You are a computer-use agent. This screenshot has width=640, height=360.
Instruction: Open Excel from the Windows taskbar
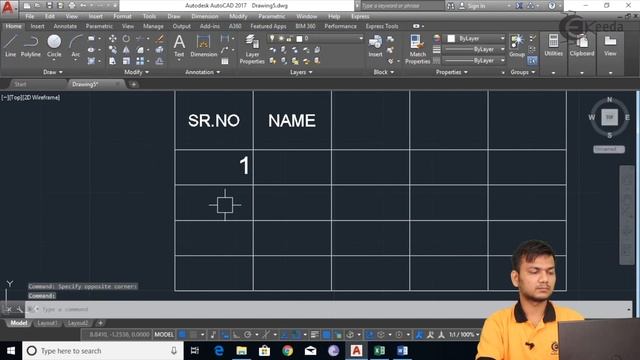(379, 351)
